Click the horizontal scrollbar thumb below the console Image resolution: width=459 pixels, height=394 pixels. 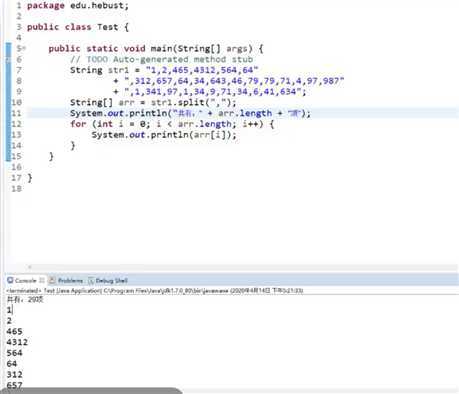click(92, 391)
